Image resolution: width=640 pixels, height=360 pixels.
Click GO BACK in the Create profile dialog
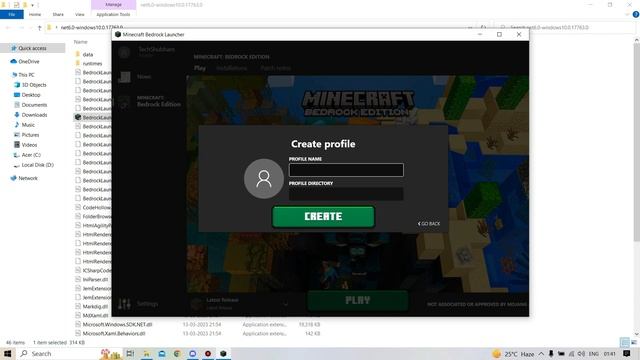[x=429, y=224]
